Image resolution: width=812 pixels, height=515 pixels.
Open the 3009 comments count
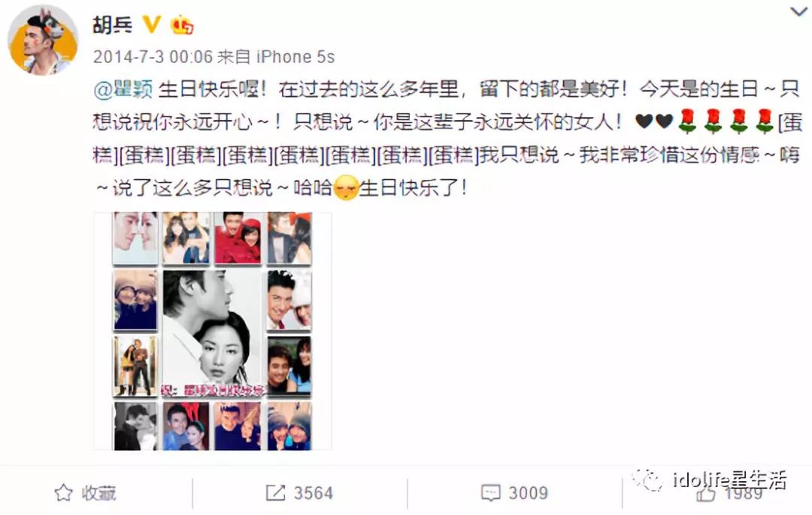[529, 492]
